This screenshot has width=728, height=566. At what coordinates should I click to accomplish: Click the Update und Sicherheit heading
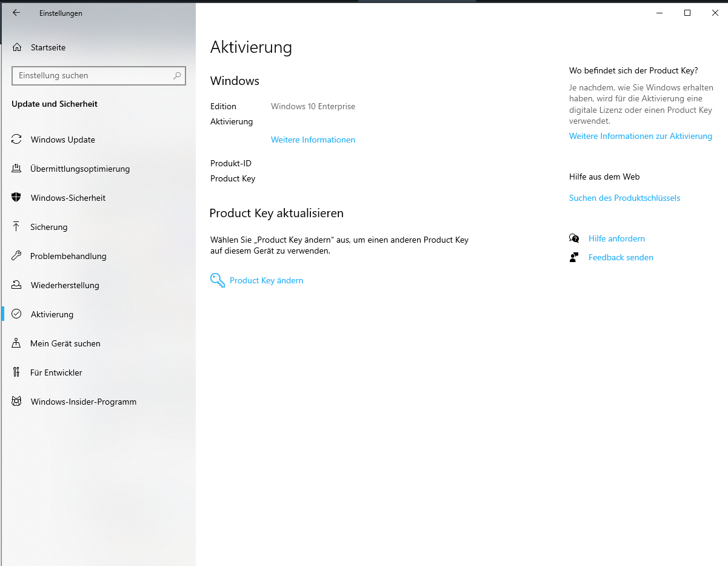click(x=55, y=104)
